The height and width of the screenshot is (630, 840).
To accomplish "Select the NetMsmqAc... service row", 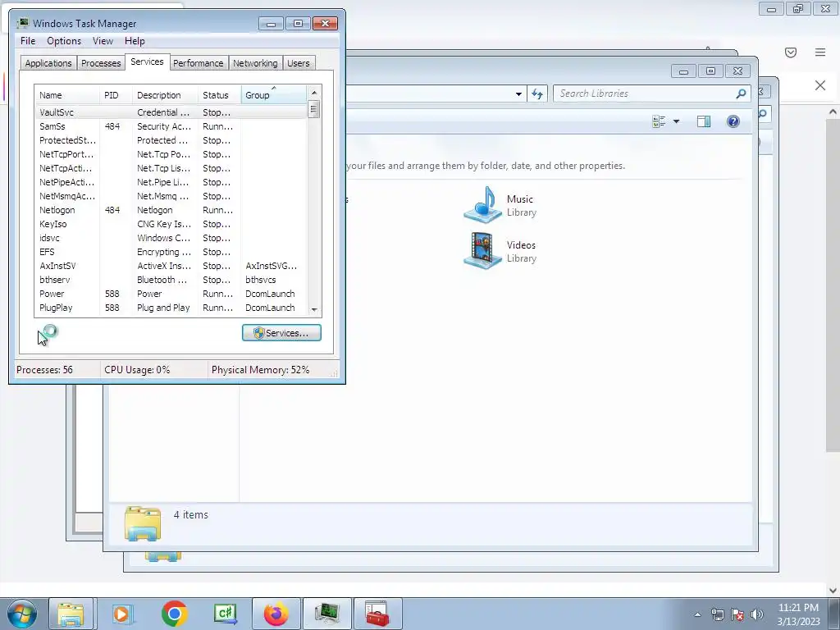I will coord(171,196).
